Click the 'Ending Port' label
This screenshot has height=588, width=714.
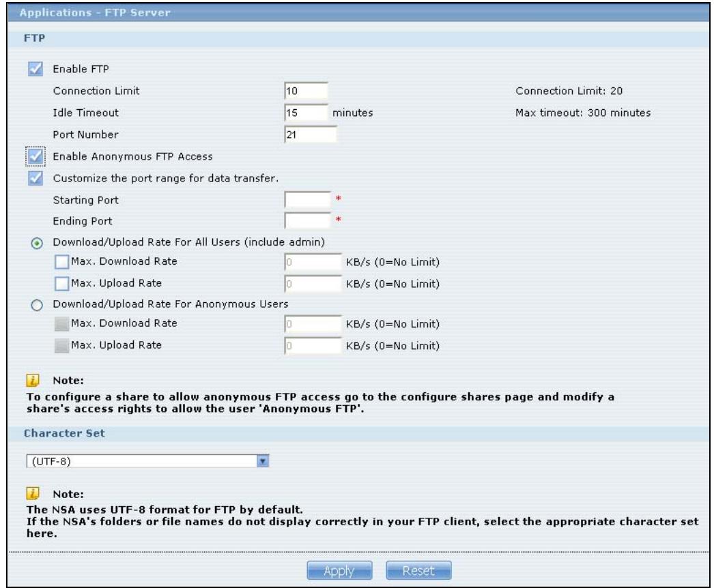tap(83, 221)
